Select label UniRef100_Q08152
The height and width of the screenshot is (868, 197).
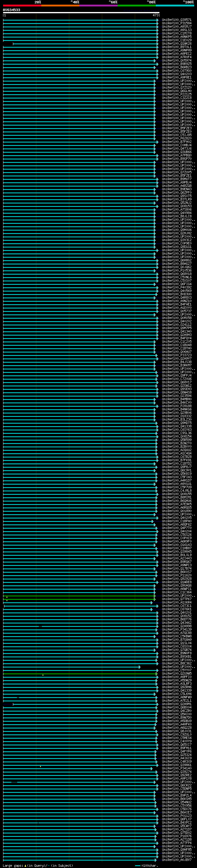[x=176, y=616]
